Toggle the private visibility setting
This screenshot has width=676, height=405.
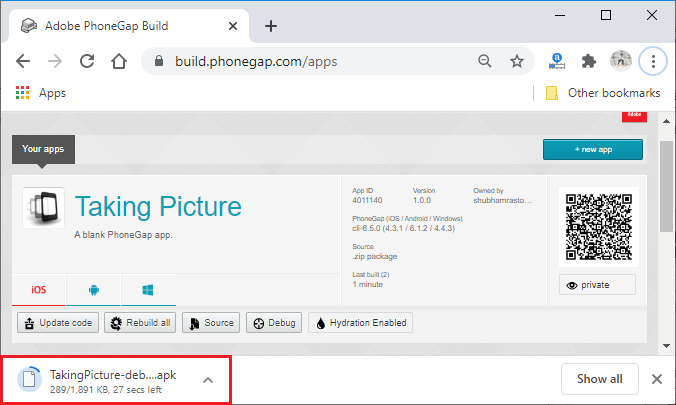click(x=597, y=285)
